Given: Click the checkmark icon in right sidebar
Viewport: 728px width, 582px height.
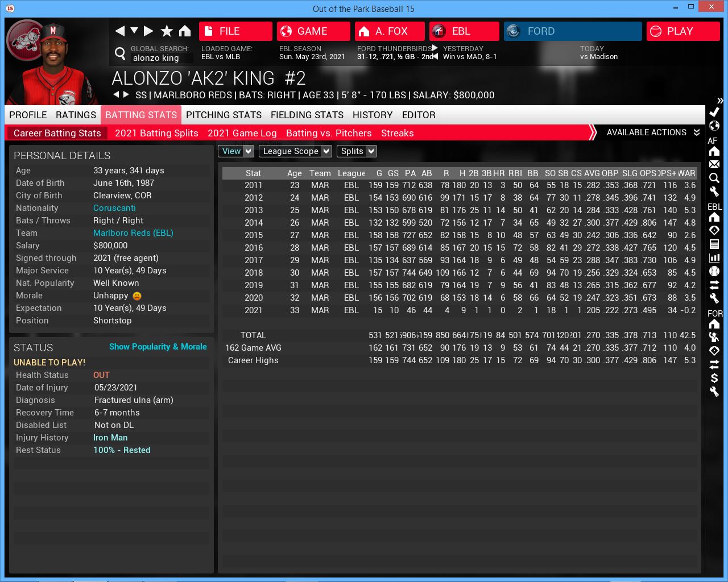Looking at the screenshot, I should point(714,112).
